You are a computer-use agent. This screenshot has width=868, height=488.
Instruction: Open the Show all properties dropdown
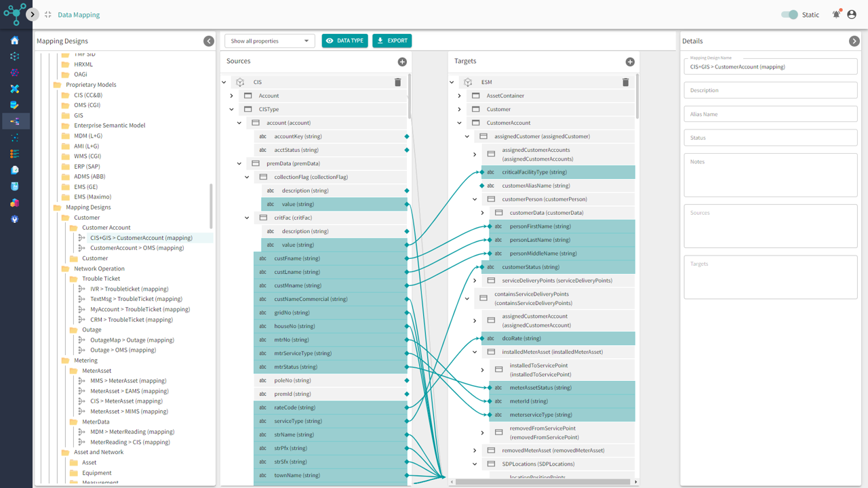[269, 41]
